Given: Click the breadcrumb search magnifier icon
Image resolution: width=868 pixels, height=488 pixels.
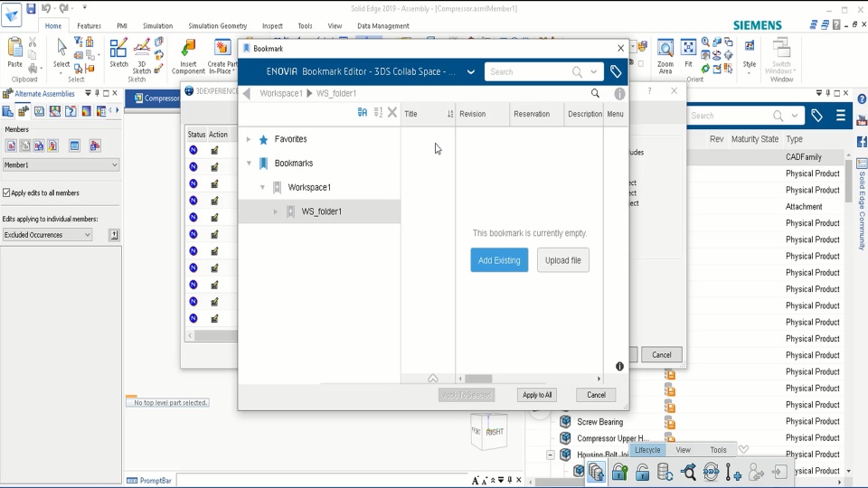Looking at the screenshot, I should coord(595,93).
